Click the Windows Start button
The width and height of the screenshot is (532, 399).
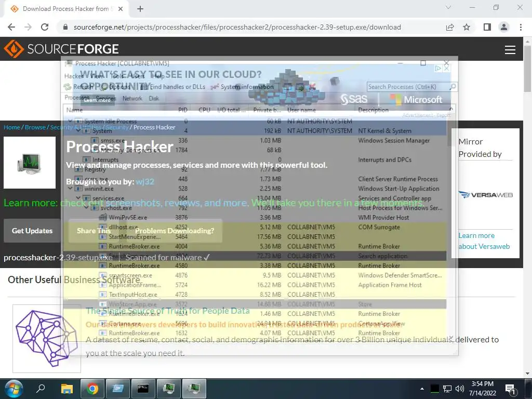(14, 389)
